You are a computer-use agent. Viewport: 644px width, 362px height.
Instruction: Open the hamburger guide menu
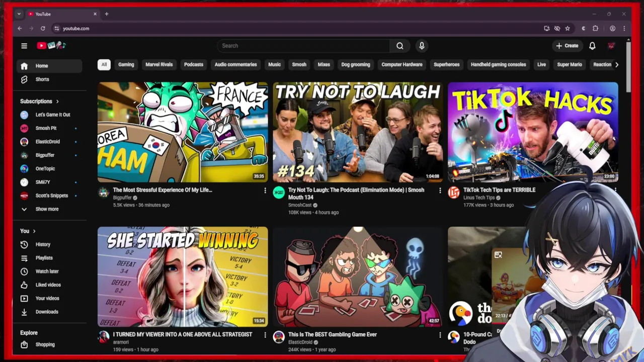tap(24, 46)
